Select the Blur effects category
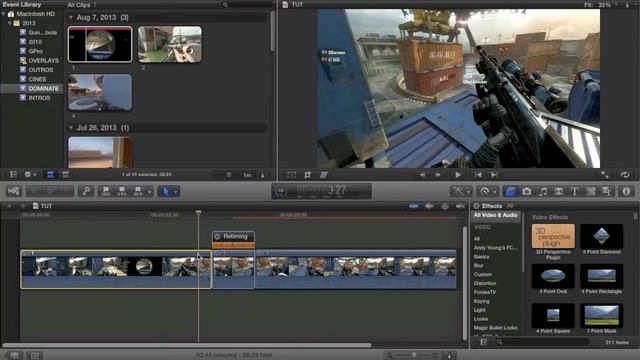The height and width of the screenshot is (360, 640). (x=478, y=265)
